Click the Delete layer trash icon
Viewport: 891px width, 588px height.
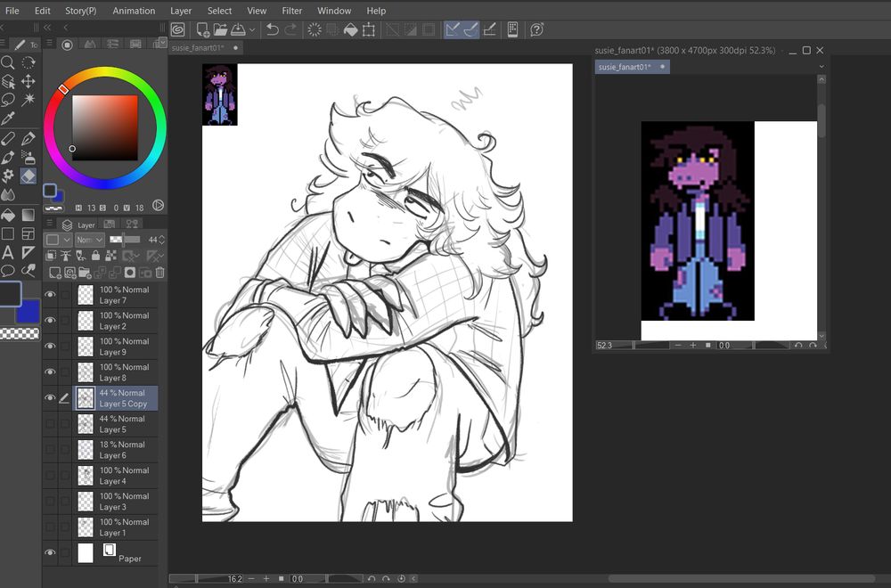160,273
